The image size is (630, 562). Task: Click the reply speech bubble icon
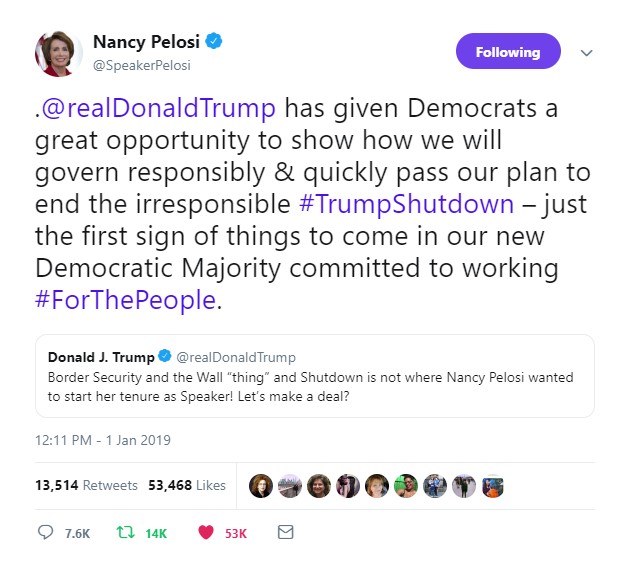45,533
